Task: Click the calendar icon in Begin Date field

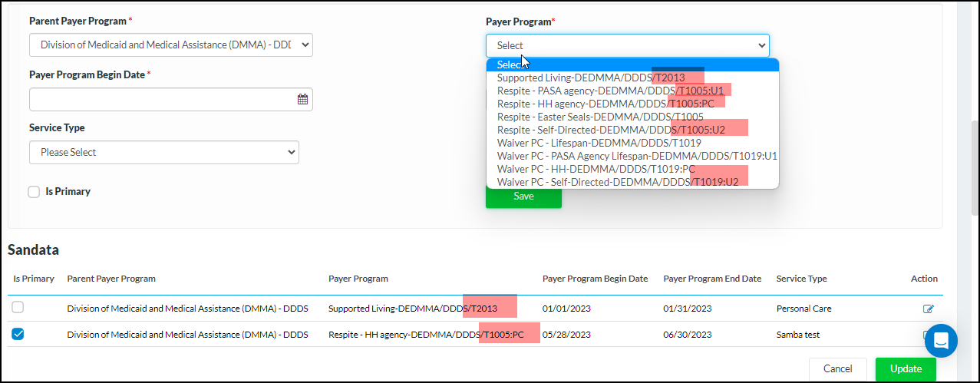Action: coord(302,99)
